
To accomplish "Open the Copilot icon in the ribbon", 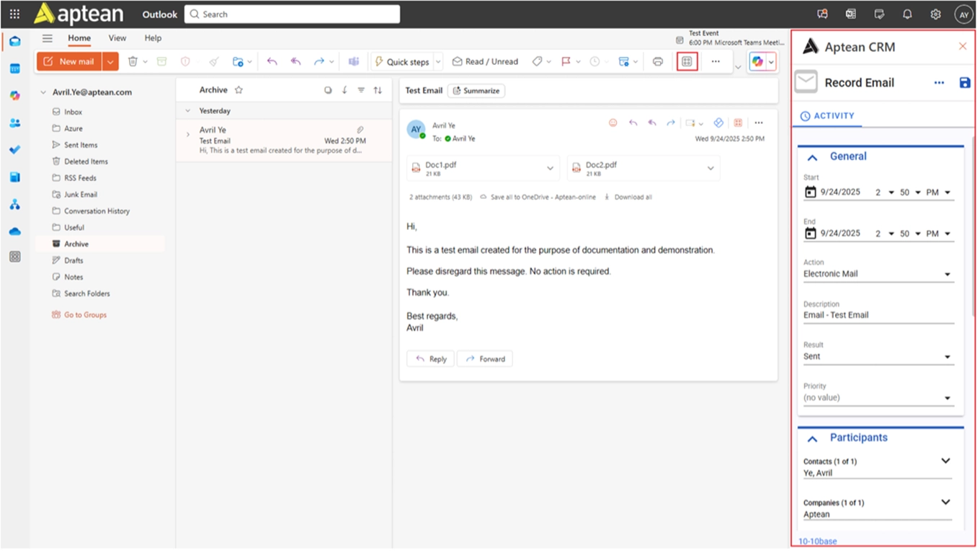I will point(757,62).
